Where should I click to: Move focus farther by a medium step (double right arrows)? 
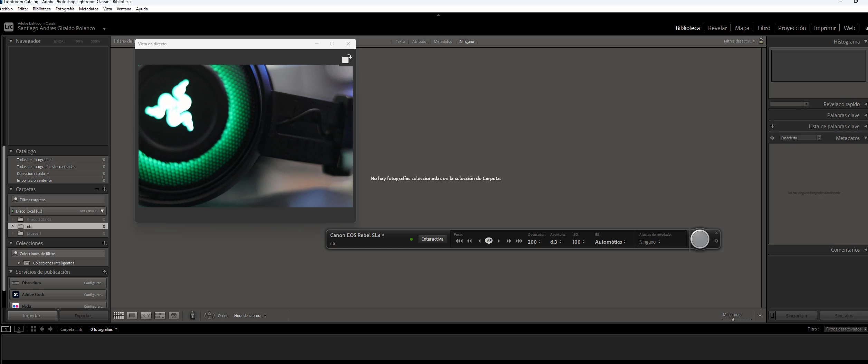509,241
